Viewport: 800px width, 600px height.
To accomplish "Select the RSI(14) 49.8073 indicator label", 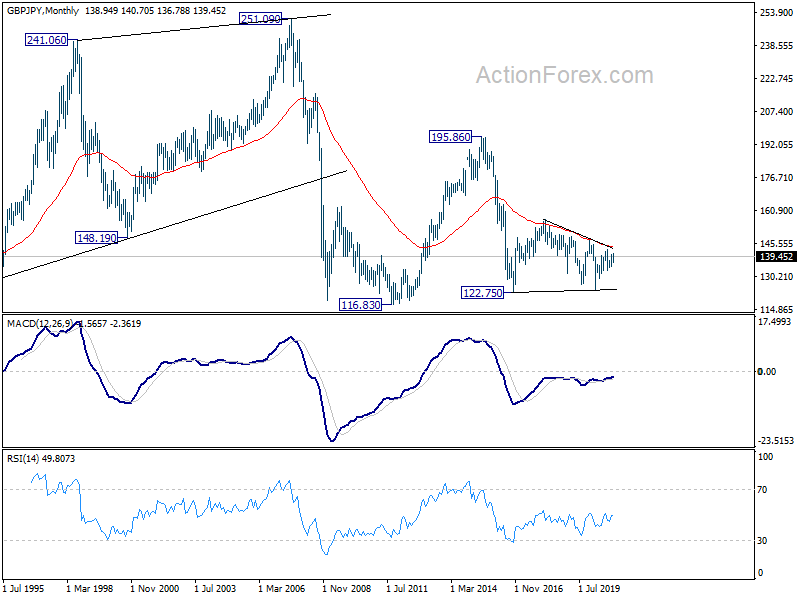I will click(x=41, y=459).
